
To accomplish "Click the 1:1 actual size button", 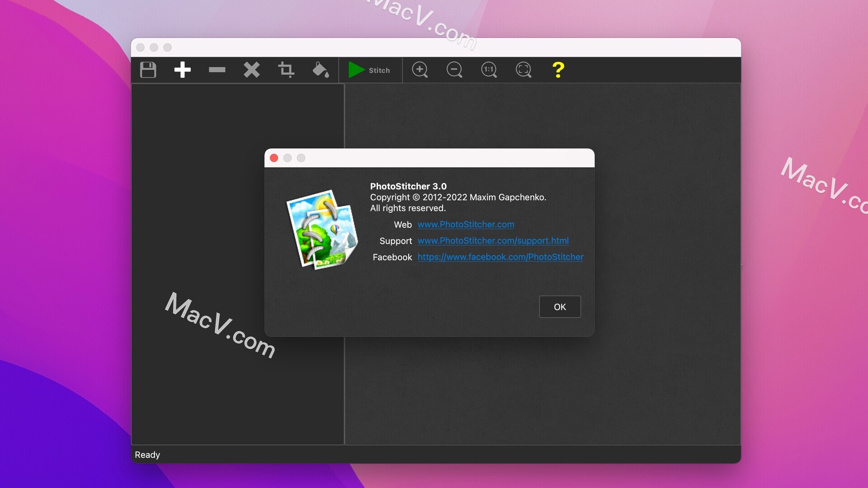I will click(x=489, y=70).
